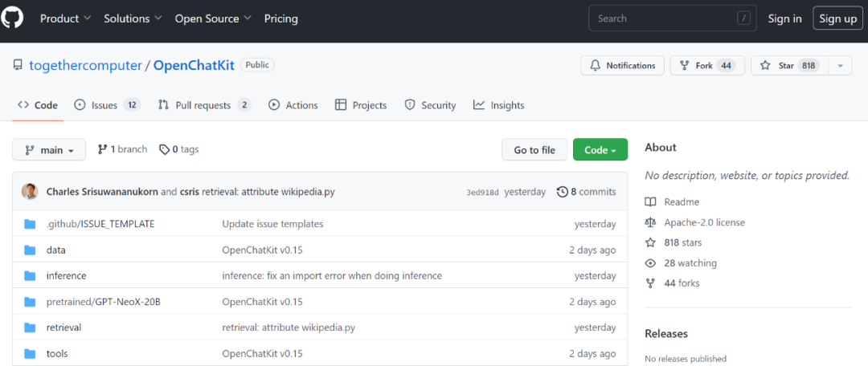Open the inference folder icon
The height and width of the screenshot is (366, 868).
click(31, 276)
